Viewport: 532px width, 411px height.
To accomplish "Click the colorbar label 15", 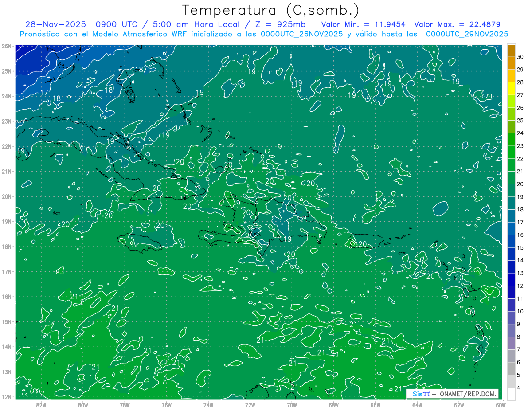I will [520, 248].
